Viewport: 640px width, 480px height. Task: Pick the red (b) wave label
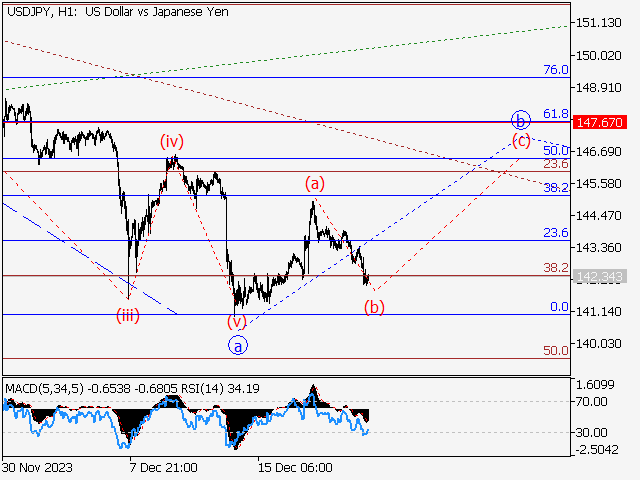374,307
